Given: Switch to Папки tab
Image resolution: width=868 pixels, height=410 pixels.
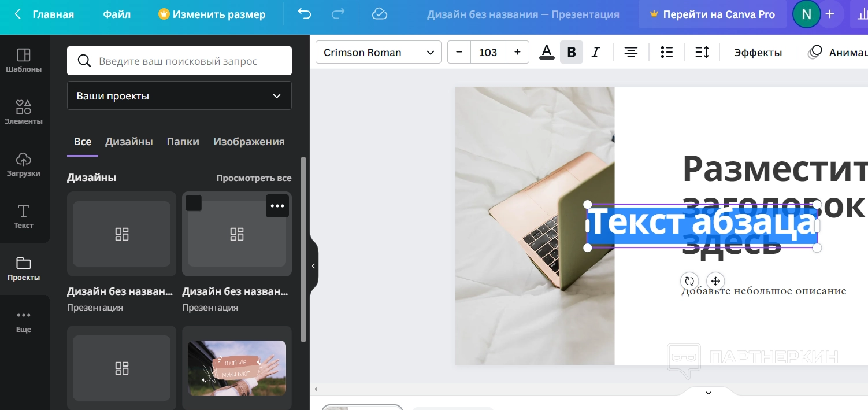Looking at the screenshot, I should tap(183, 142).
